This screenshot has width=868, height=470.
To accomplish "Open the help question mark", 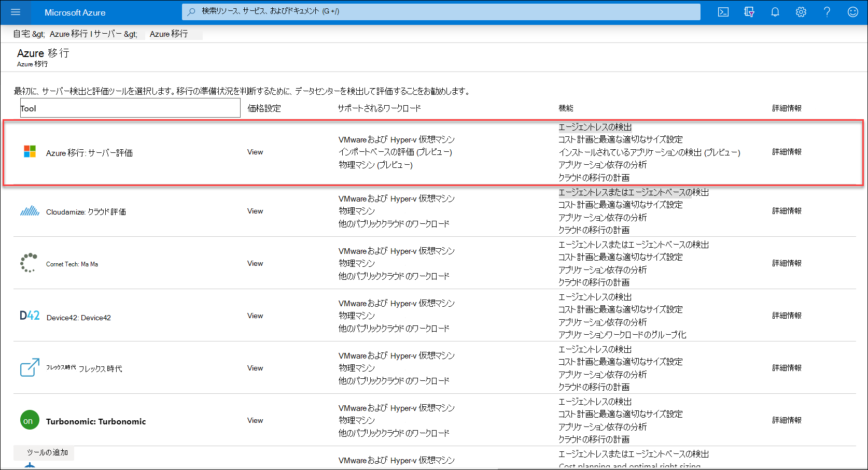I will pyautogui.click(x=827, y=12).
